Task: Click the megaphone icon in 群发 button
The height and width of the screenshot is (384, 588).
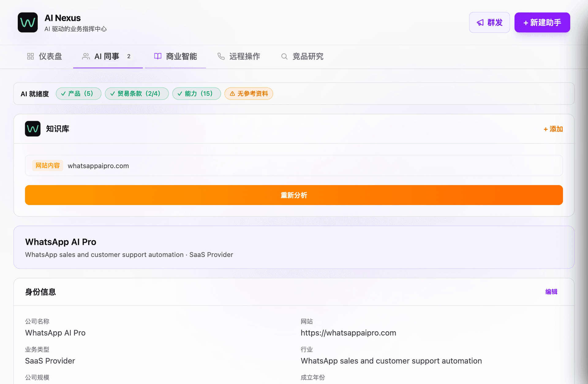Action: coord(480,22)
